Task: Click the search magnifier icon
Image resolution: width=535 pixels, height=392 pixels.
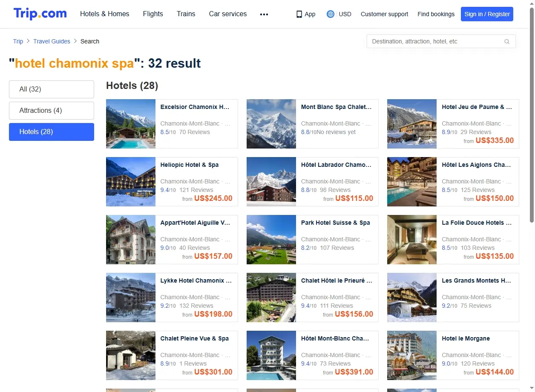Action: (507, 42)
